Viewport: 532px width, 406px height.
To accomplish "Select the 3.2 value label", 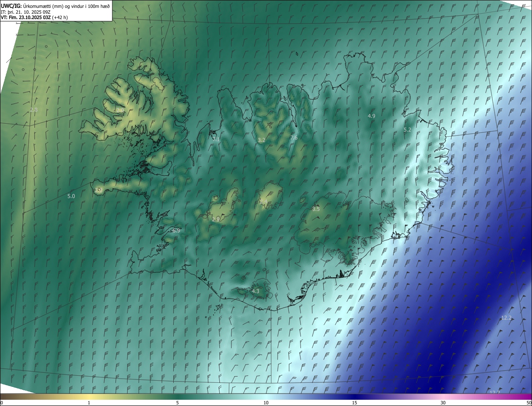I will 261,140.
